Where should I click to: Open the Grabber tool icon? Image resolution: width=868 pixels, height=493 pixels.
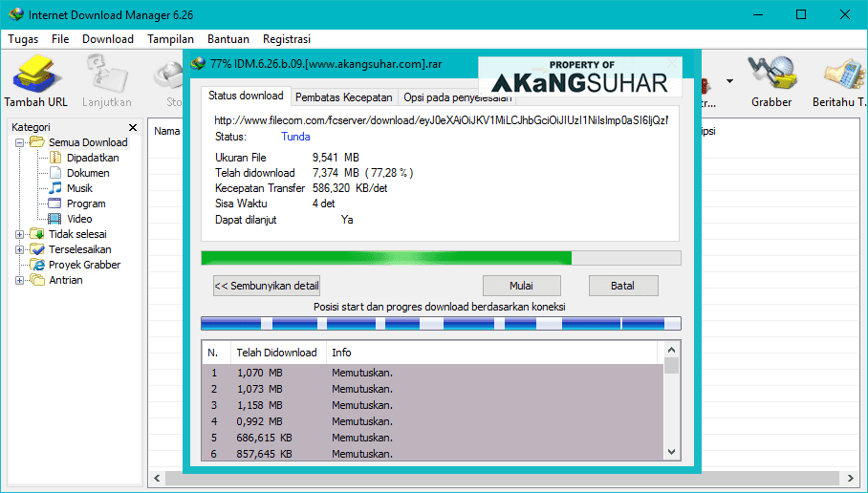(x=771, y=73)
